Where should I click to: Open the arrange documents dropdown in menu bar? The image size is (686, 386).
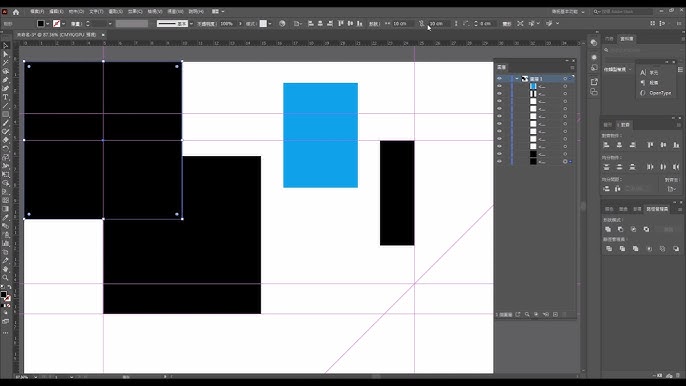pos(218,12)
